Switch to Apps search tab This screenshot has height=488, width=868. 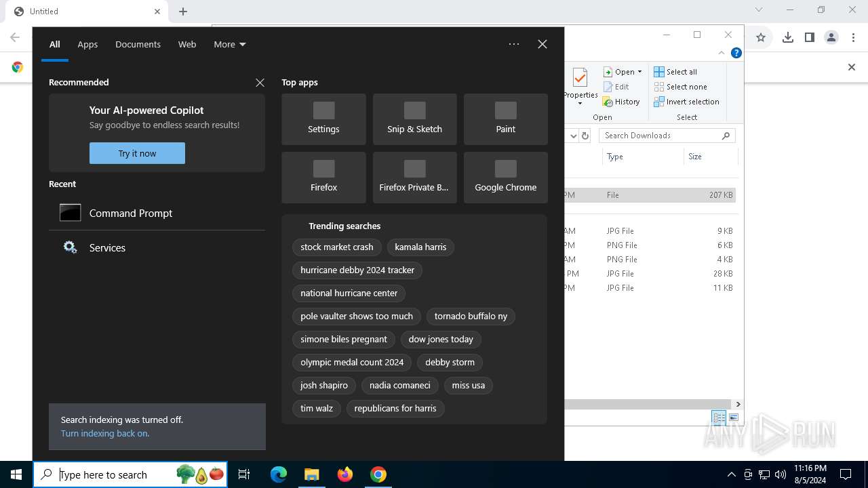[87, 44]
